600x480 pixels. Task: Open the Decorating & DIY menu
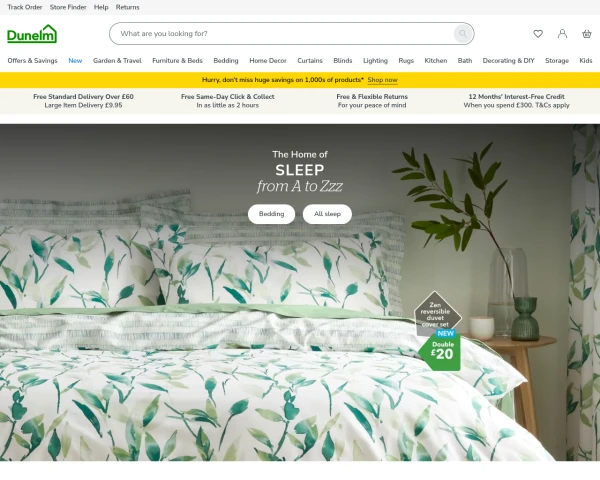(508, 60)
